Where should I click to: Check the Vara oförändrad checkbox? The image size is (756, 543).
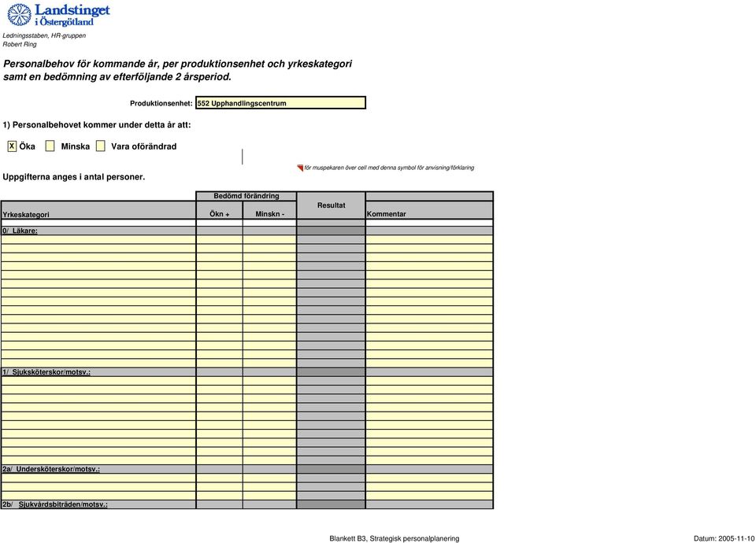[x=100, y=146]
